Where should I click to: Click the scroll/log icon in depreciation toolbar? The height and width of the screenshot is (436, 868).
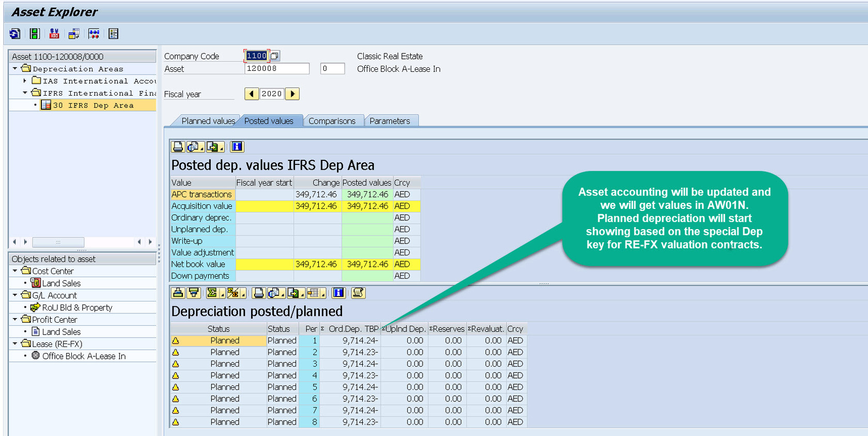[358, 293]
